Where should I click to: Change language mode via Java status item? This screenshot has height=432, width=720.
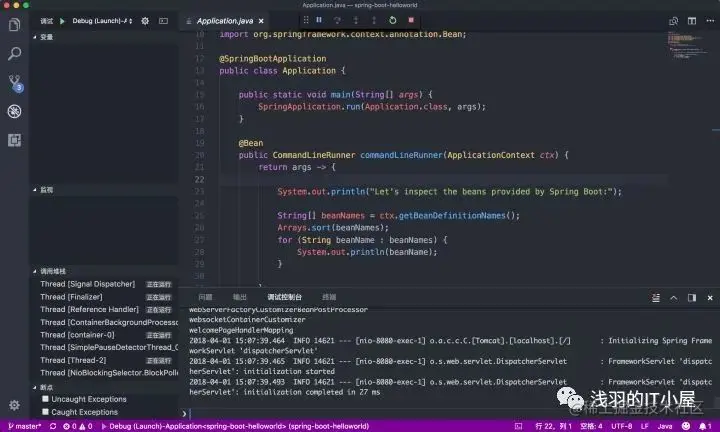665,426
